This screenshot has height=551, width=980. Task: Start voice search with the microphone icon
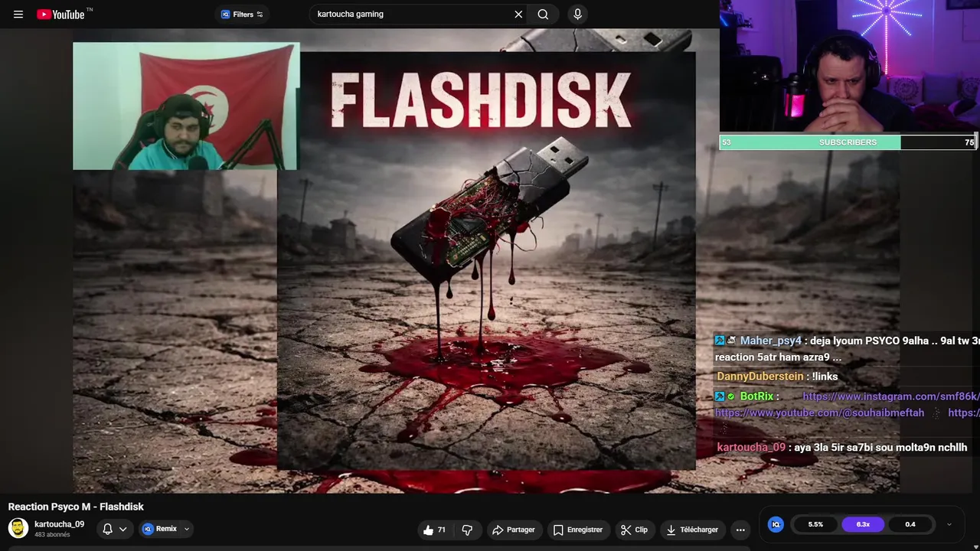pos(577,15)
